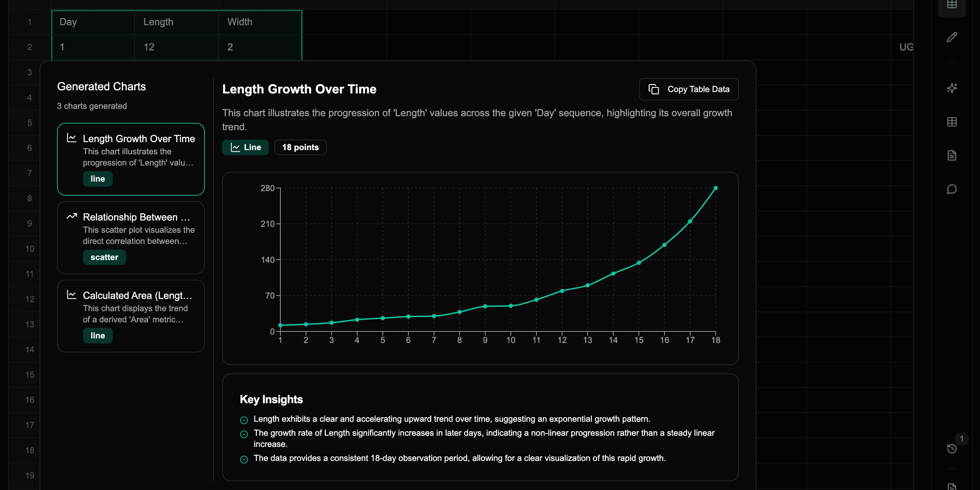The image size is (980, 490).
Task: Open the AI sparkles tool in sidebar
Action: (x=951, y=88)
